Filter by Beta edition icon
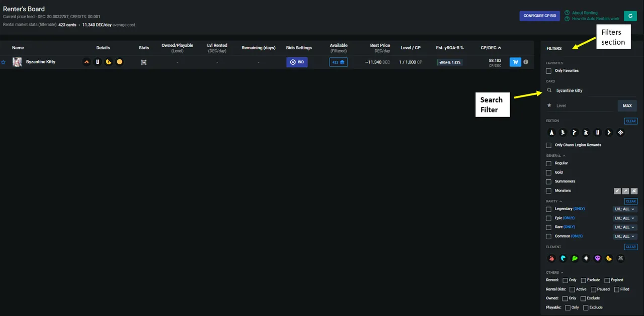Image resolution: width=644 pixels, height=316 pixels. pyautogui.click(x=563, y=133)
